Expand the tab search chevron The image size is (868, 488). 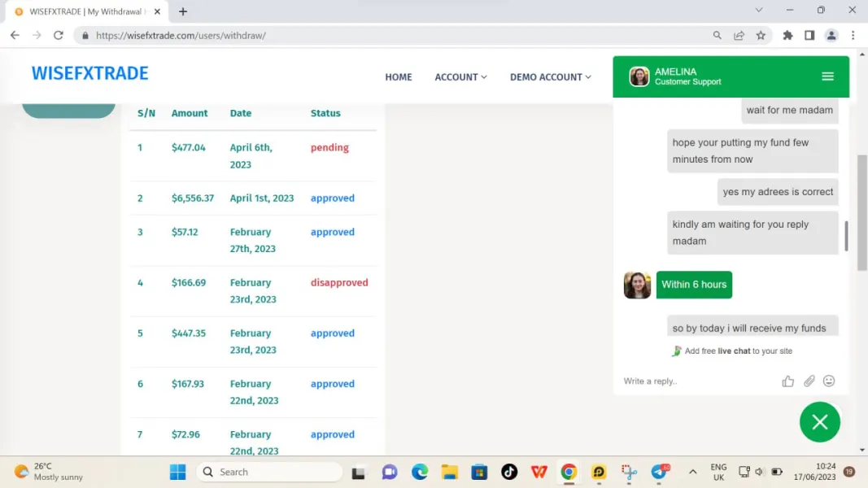(759, 10)
